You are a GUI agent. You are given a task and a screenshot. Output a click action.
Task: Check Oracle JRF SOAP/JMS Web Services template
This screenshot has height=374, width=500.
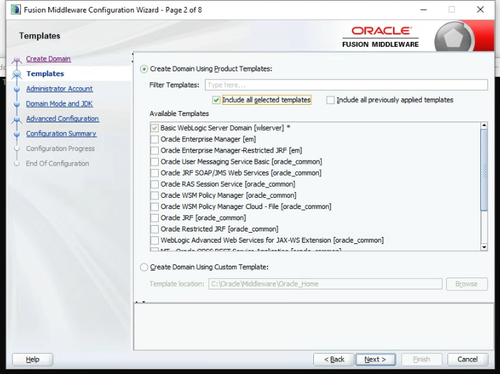(155, 173)
